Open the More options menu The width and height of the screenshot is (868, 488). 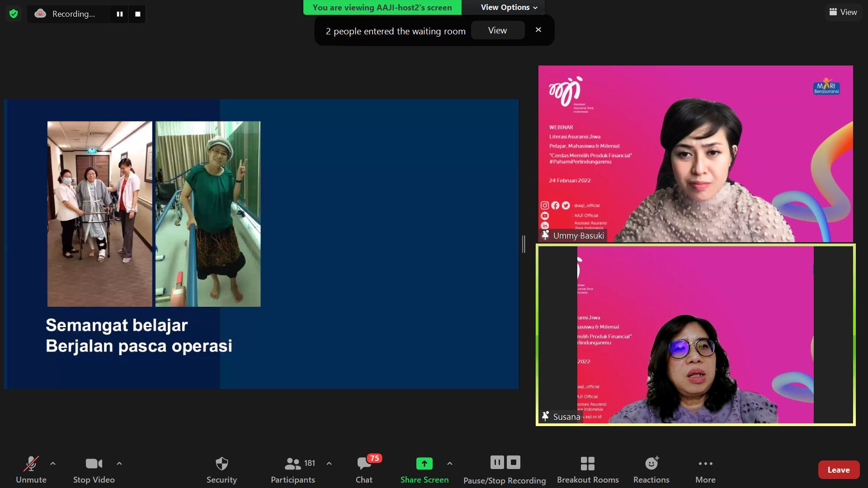[705, 470]
